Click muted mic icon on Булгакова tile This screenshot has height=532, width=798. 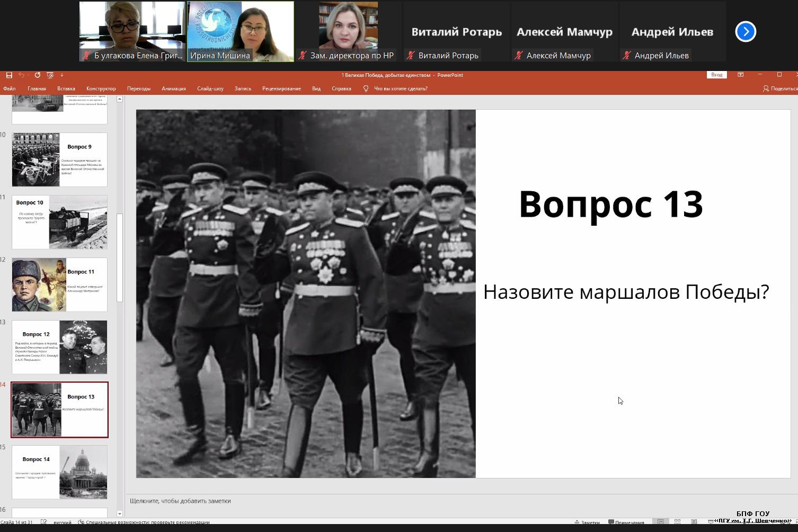tap(86, 55)
